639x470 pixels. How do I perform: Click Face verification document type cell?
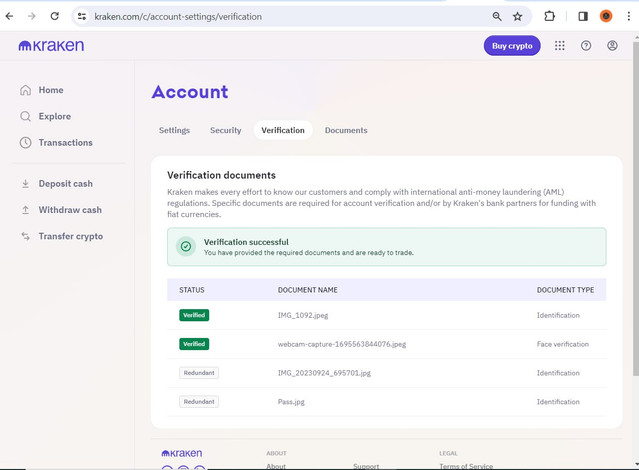563,344
